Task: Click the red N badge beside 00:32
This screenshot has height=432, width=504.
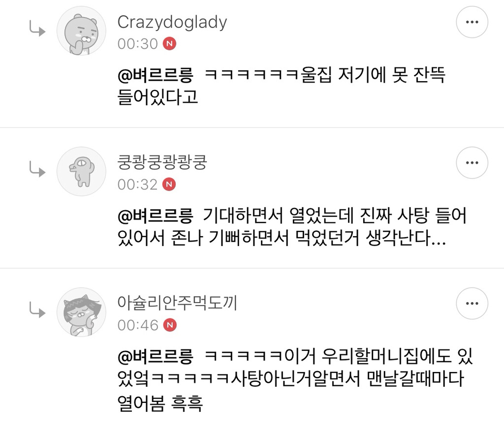Action: (x=169, y=185)
